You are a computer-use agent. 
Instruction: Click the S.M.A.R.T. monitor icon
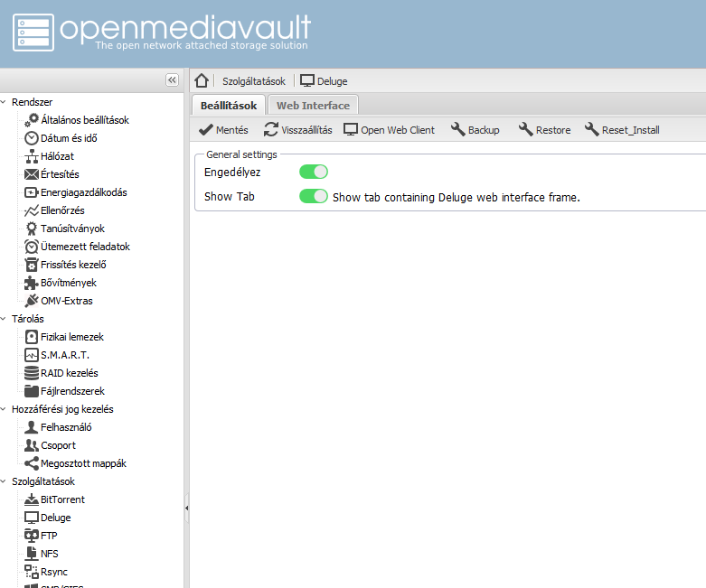tap(32, 355)
